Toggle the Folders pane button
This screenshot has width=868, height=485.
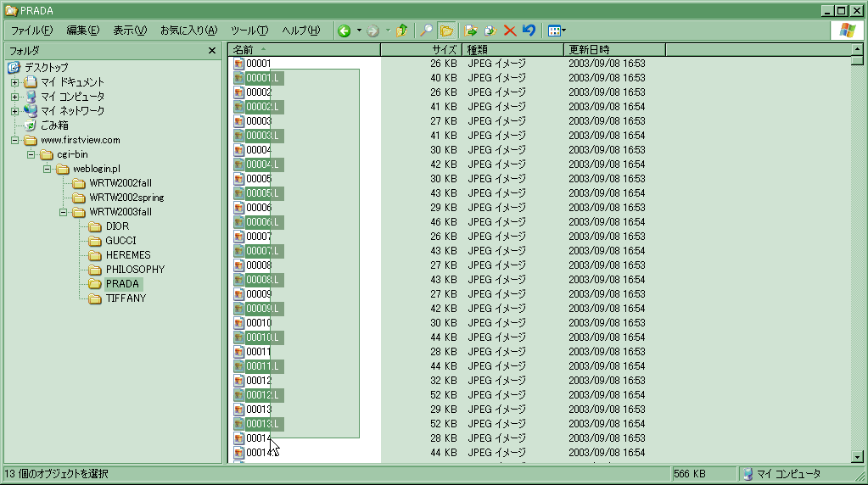[x=446, y=31]
